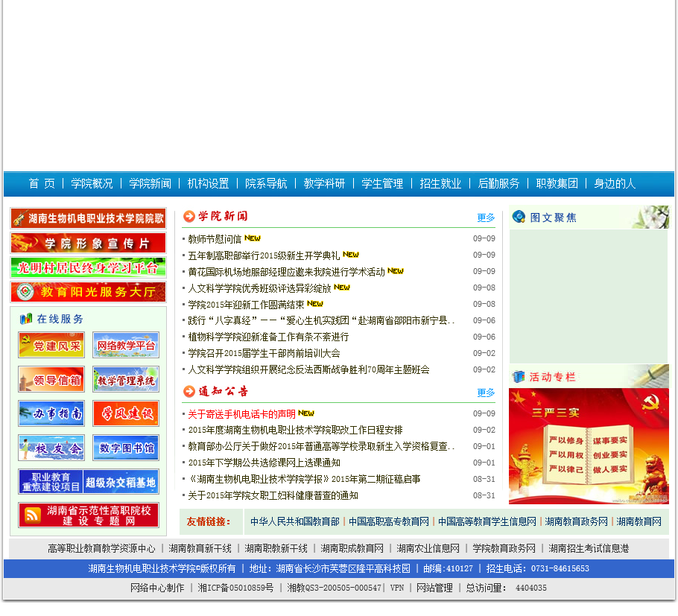This screenshot has height=616, width=678.
Task: Open article on 反法西斯战争胜利70周年主题班会
Action: click(308, 370)
